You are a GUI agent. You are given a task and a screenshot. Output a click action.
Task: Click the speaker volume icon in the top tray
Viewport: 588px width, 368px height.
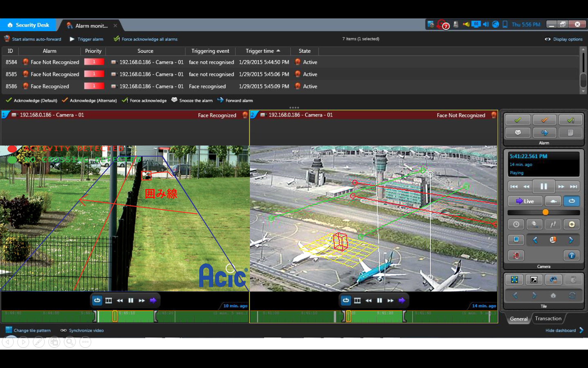point(486,25)
